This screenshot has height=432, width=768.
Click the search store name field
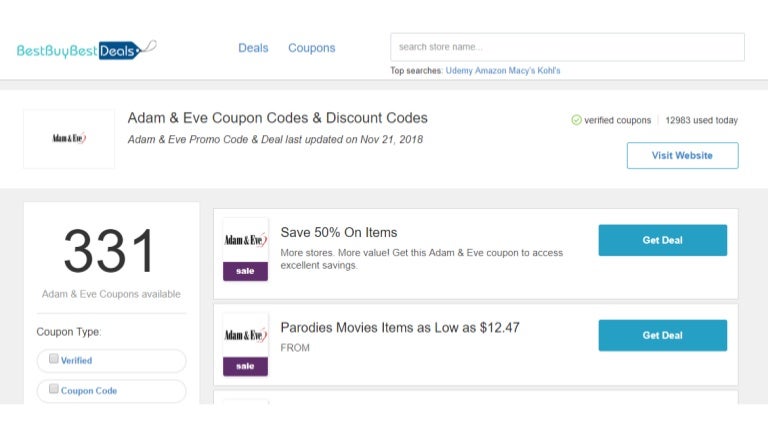567,47
